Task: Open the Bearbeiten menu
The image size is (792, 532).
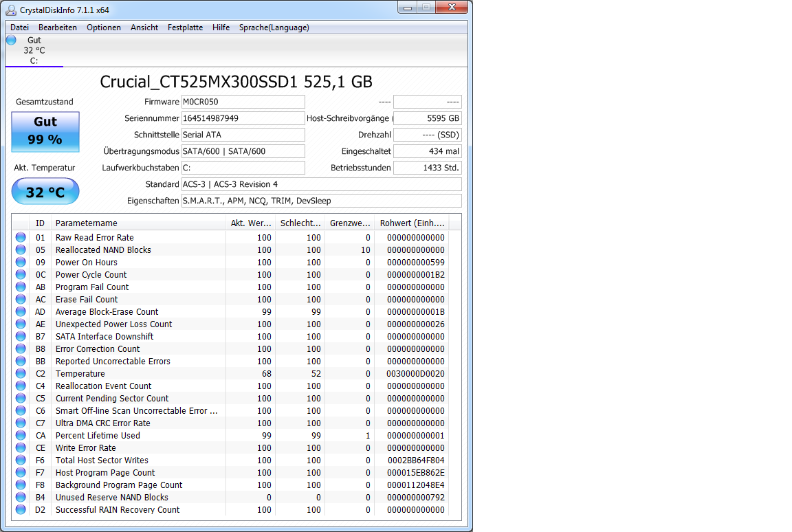Action: click(x=58, y=27)
